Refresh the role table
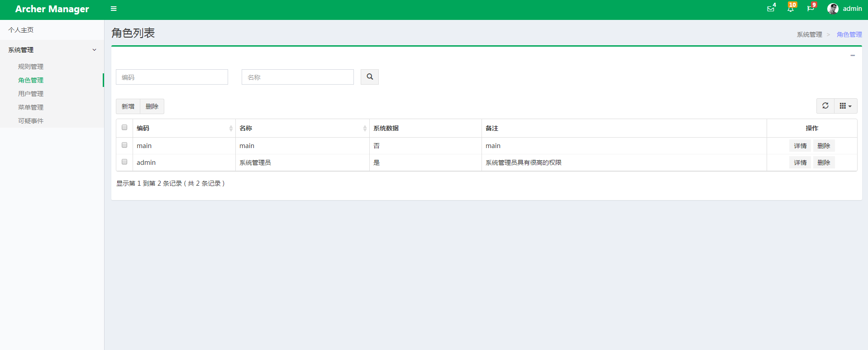 click(825, 106)
